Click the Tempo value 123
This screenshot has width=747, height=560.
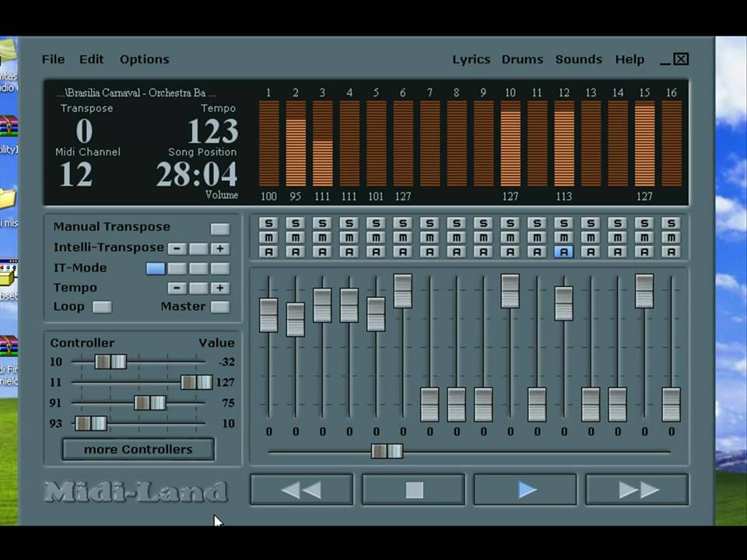(x=212, y=131)
